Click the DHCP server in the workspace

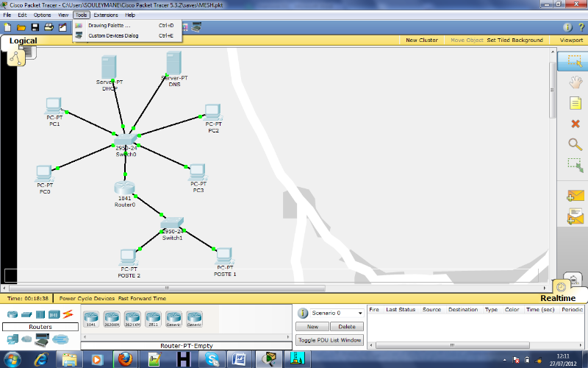(x=109, y=67)
